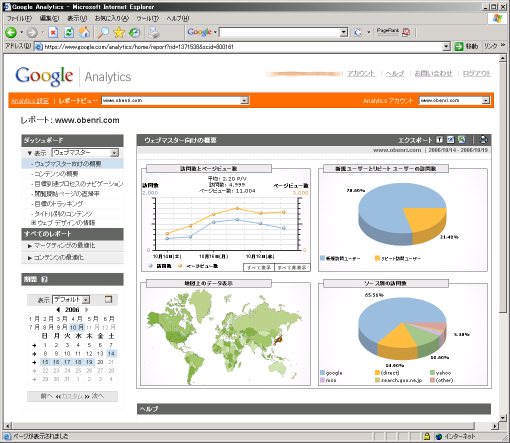Click help question mark in 期間 header

[44, 279]
